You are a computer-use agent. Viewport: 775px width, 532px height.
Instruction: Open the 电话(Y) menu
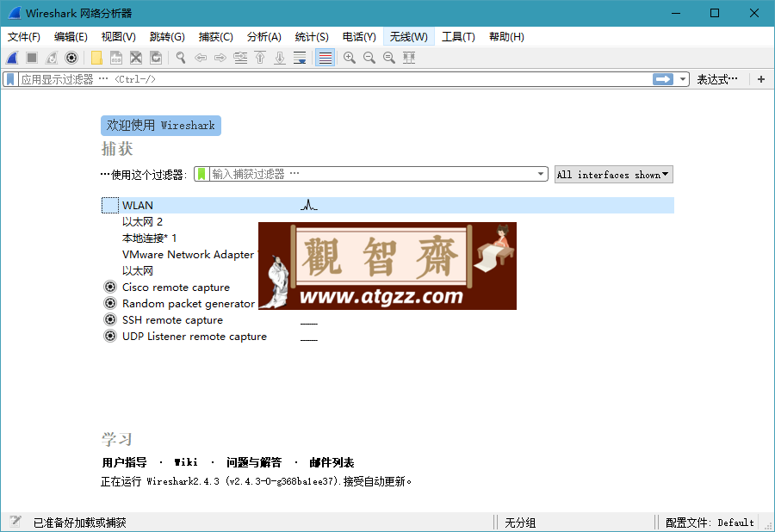[359, 36]
